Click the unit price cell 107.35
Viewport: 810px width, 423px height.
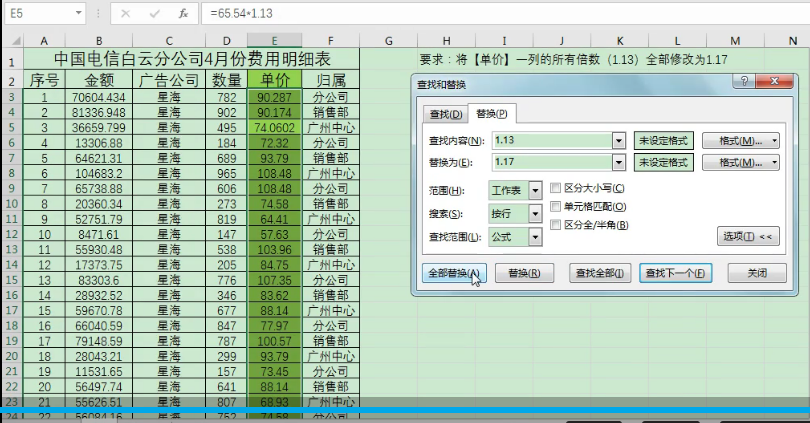click(274, 280)
